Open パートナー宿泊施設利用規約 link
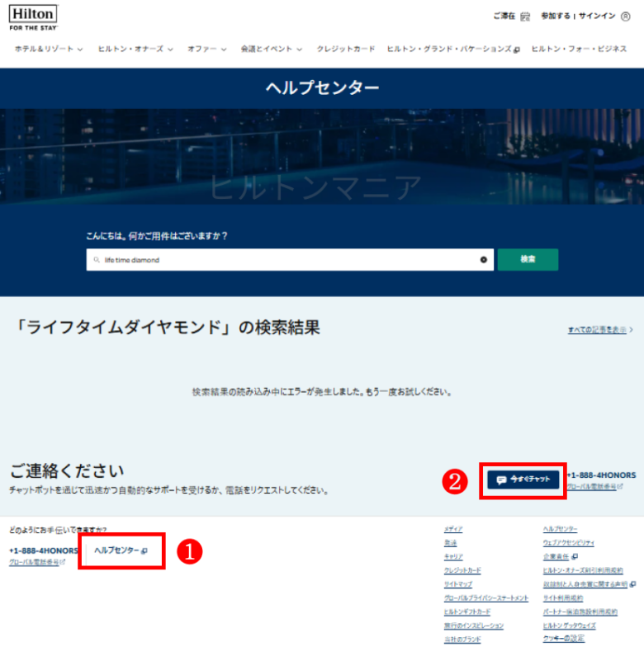Image resolution: width=644 pixels, height=652 pixels. point(580,612)
